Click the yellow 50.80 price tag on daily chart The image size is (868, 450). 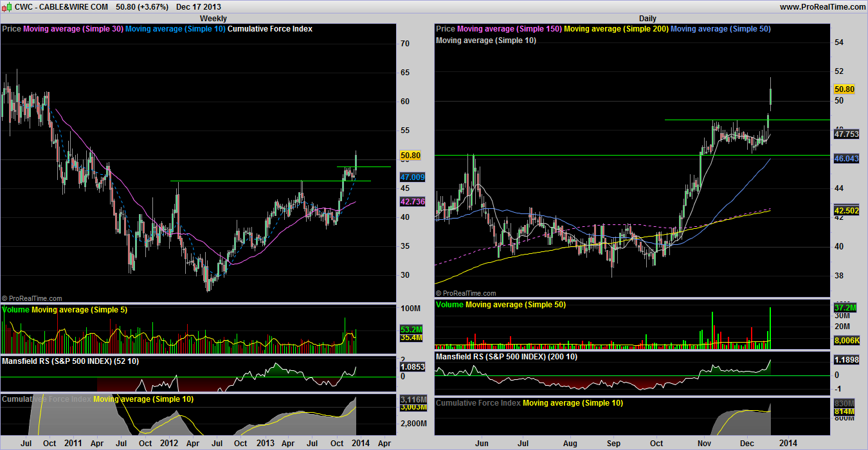843,89
